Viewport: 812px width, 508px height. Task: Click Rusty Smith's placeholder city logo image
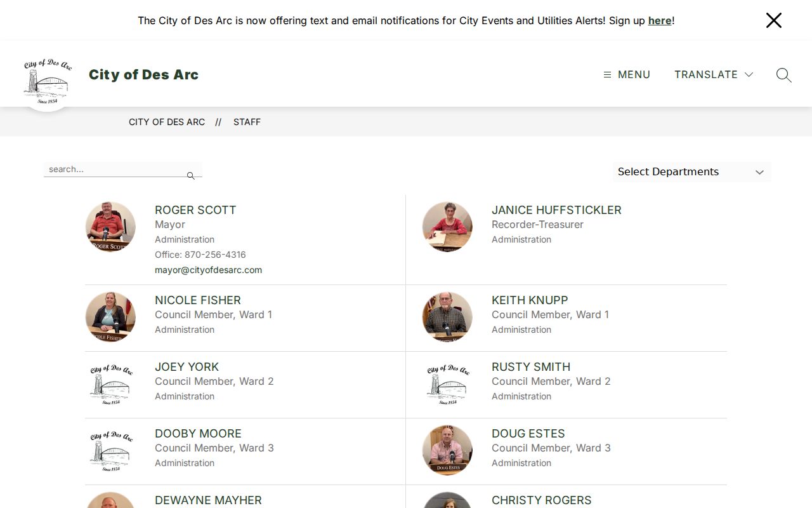(447, 384)
